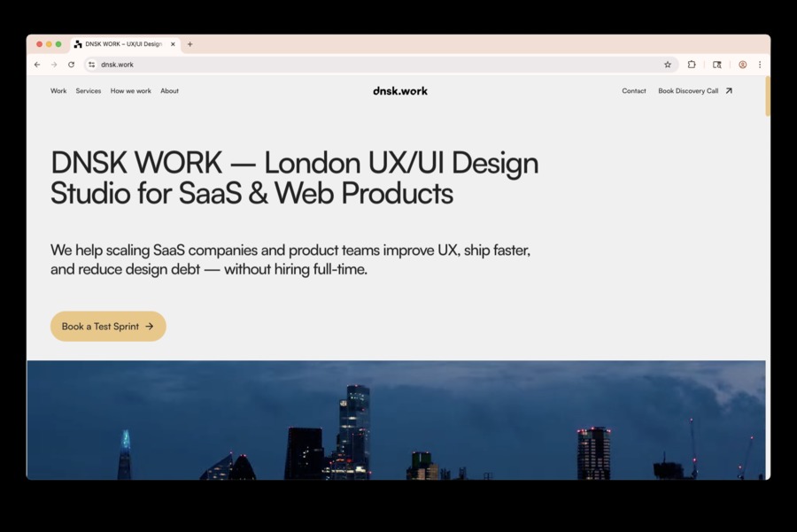Image resolution: width=797 pixels, height=532 pixels.
Task: Click the grayed forward navigation arrow
Action: pos(53,64)
